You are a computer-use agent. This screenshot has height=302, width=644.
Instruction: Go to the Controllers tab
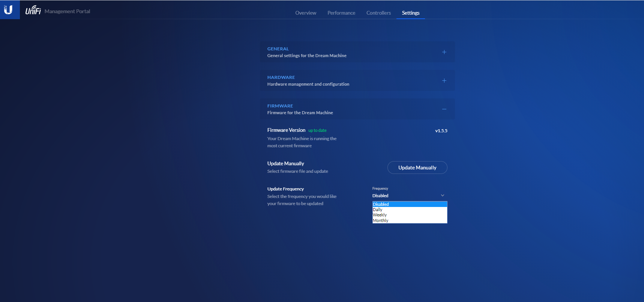[378, 13]
